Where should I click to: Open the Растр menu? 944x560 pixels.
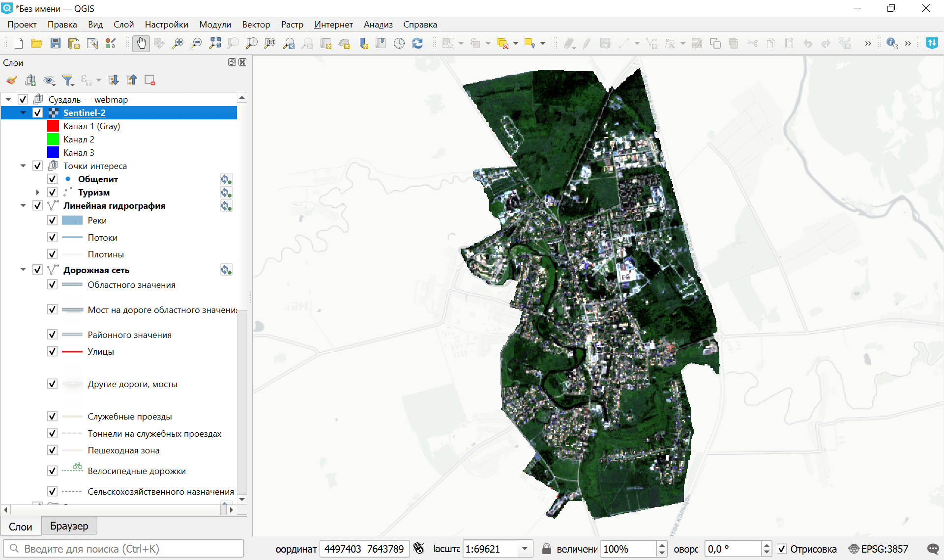292,25
